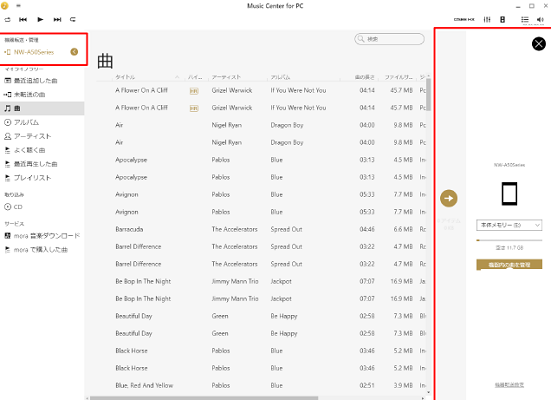This screenshot has width=551, height=400.
Task: Select the first Avignon title
Action: click(x=127, y=195)
